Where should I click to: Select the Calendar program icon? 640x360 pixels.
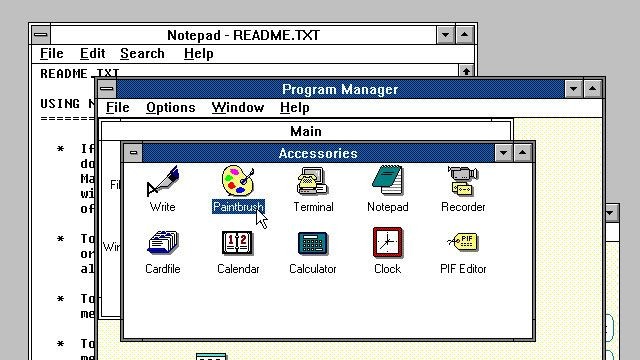(x=238, y=242)
